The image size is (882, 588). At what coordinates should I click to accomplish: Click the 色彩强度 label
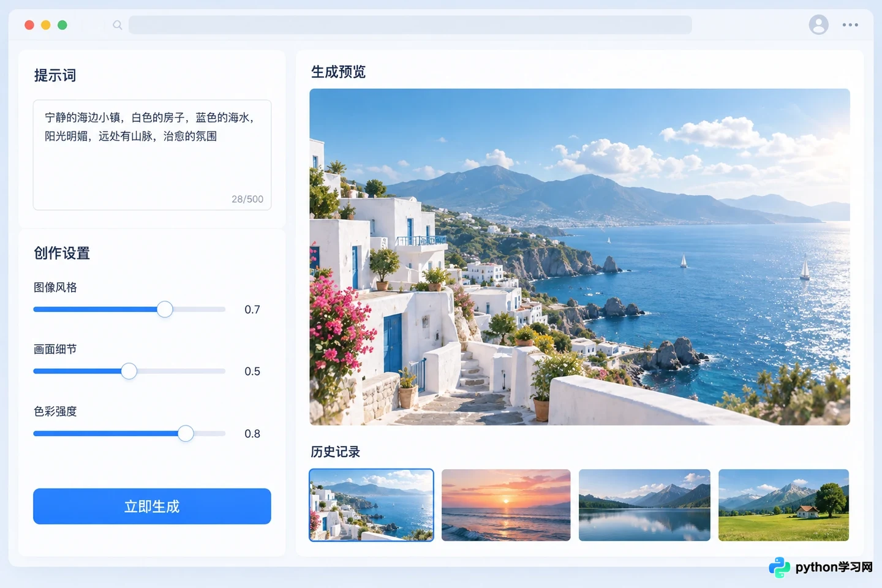pyautogui.click(x=55, y=412)
